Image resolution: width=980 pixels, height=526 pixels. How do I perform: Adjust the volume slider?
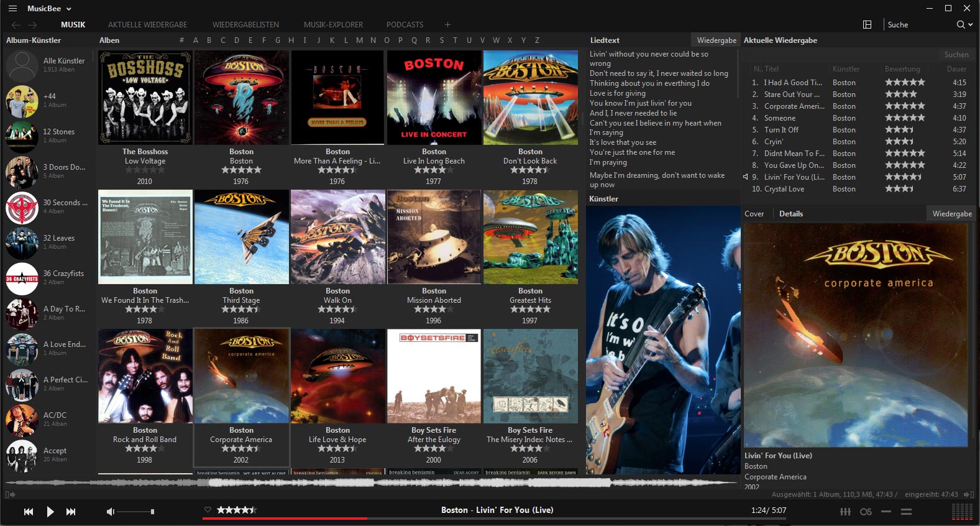[135, 512]
